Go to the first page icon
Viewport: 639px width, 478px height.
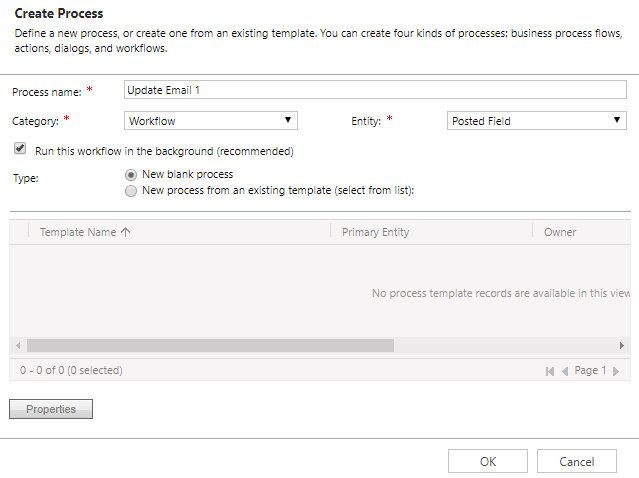(550, 371)
